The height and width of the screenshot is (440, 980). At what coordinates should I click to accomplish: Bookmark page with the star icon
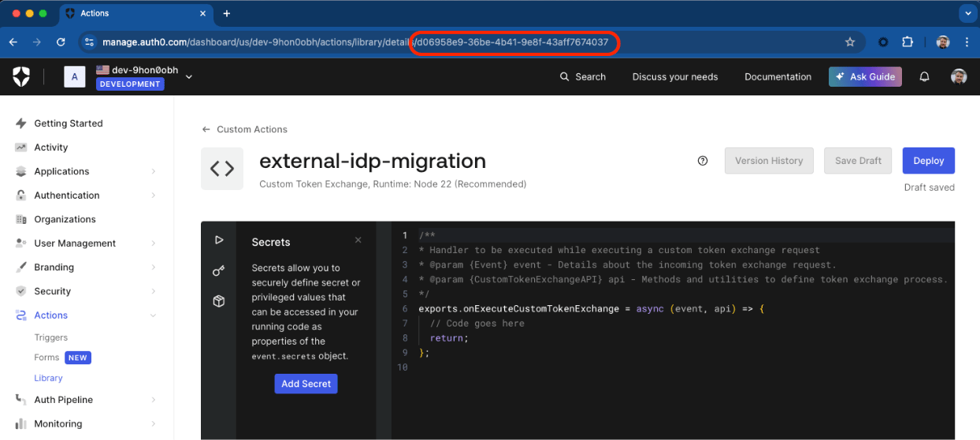850,42
